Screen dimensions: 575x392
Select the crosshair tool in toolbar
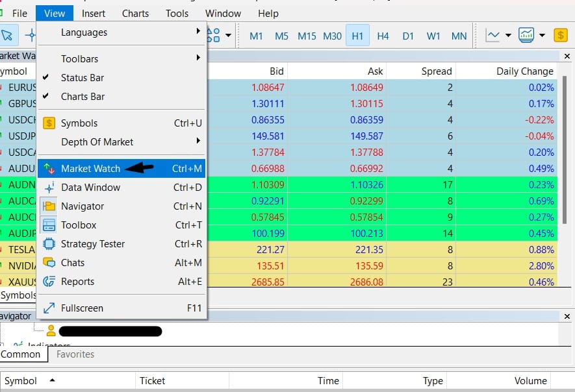31,36
